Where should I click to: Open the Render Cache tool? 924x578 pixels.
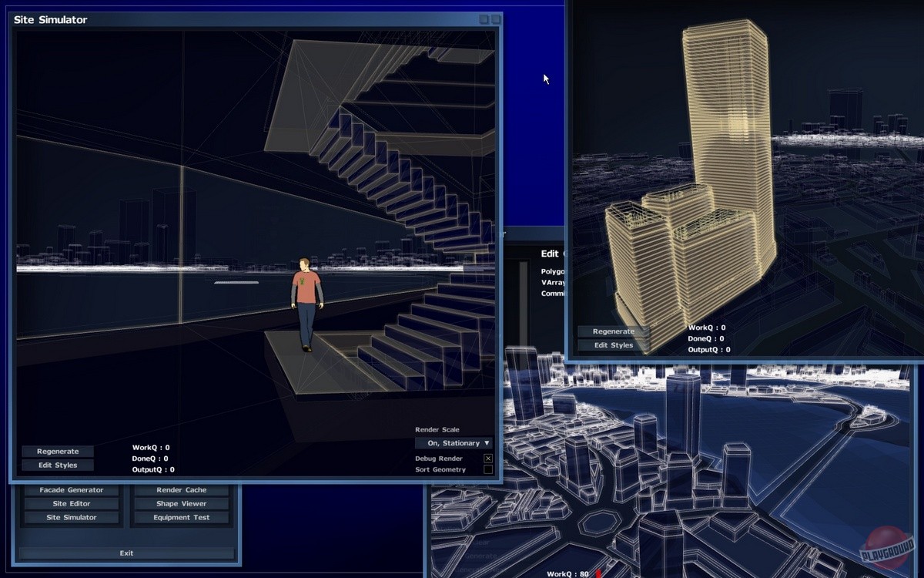coord(181,490)
